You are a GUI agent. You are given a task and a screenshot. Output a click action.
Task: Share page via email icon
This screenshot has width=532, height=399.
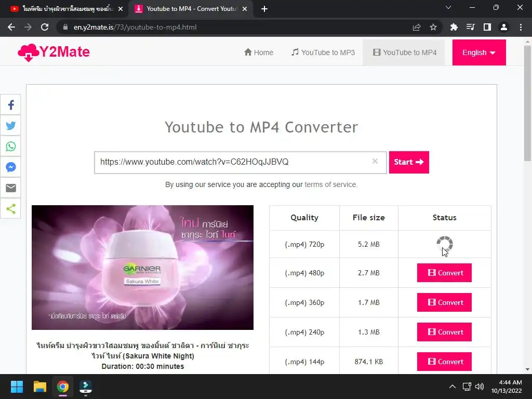[x=10, y=188]
